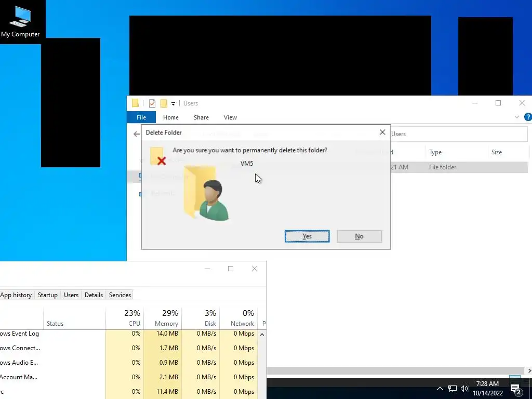The width and height of the screenshot is (532, 399).
Task: Confirm deletion by clicking Yes
Action: click(x=307, y=236)
